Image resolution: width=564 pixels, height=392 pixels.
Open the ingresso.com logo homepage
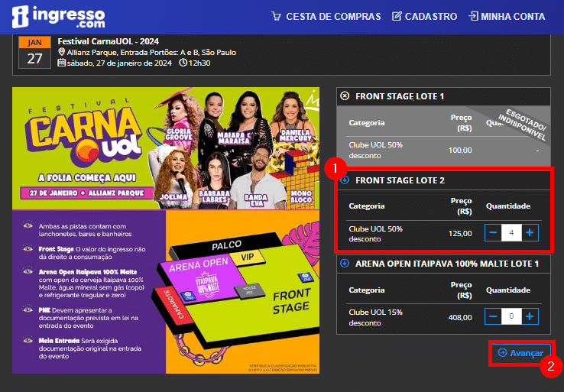(58, 17)
